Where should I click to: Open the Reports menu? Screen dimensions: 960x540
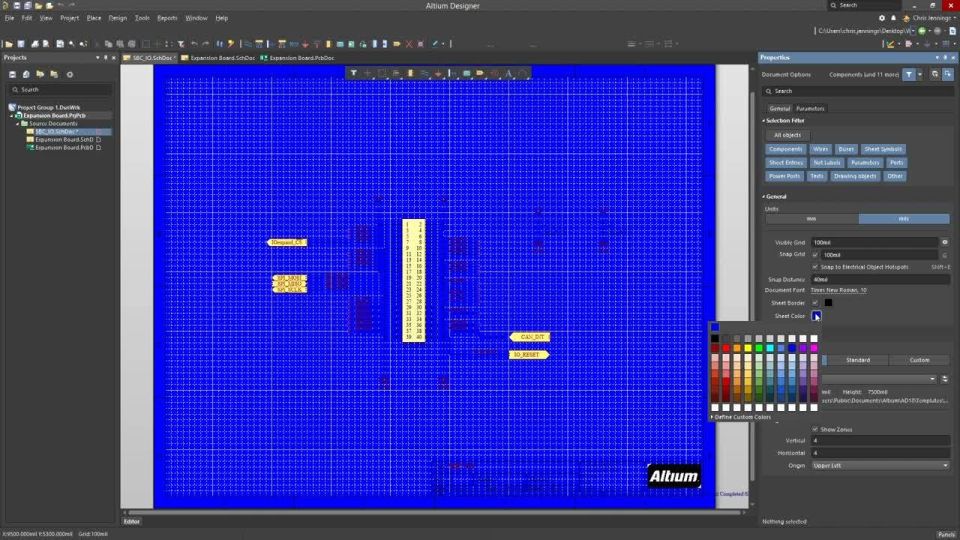pyautogui.click(x=167, y=18)
